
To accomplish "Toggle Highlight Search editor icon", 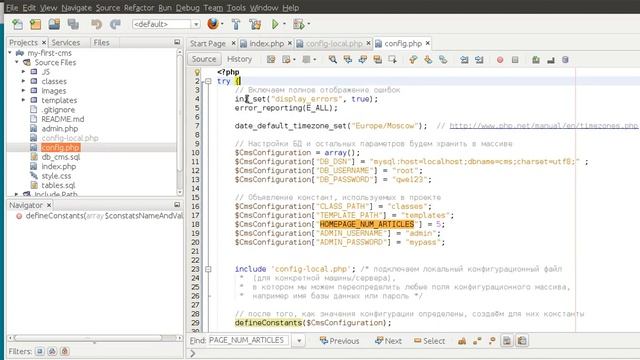I will (x=378, y=60).
